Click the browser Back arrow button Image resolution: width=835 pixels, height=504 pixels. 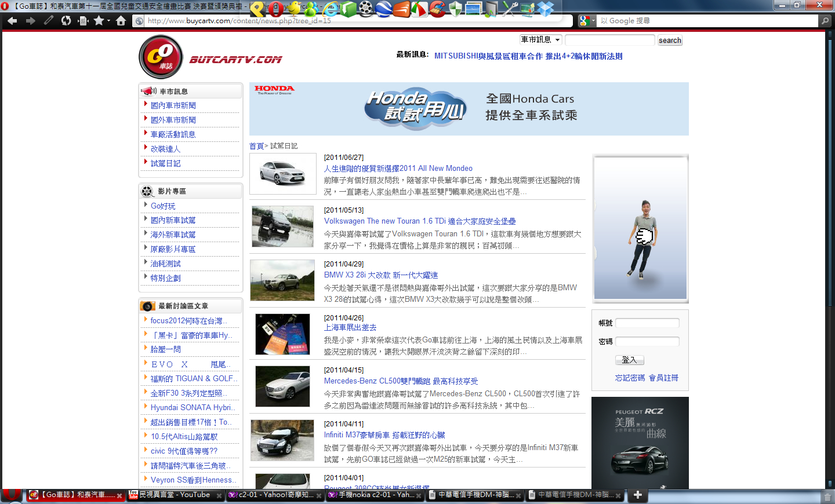pyautogui.click(x=12, y=21)
